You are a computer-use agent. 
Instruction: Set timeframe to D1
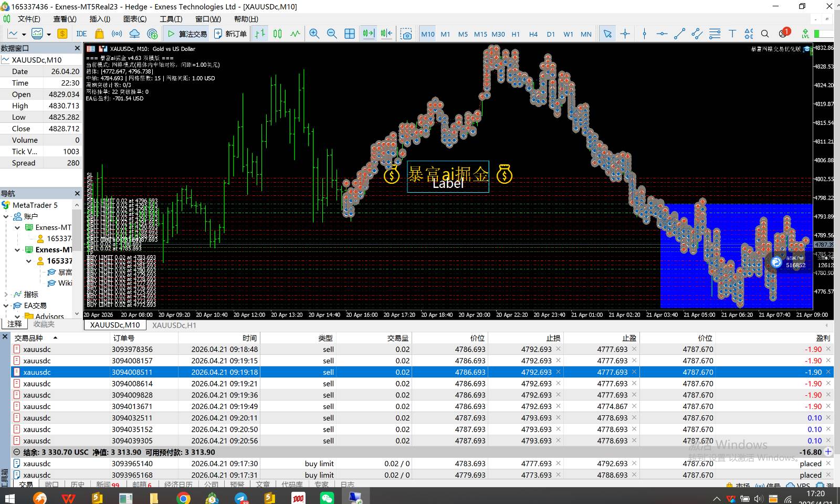(x=551, y=34)
